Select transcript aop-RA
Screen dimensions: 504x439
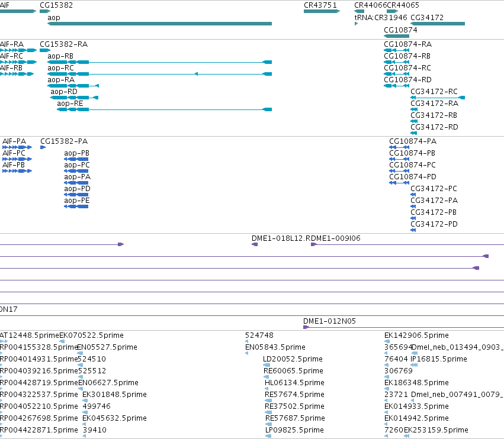point(73,86)
